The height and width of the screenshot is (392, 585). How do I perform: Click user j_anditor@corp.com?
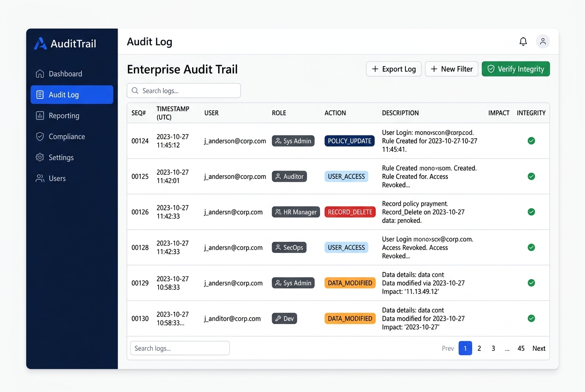tap(232, 318)
